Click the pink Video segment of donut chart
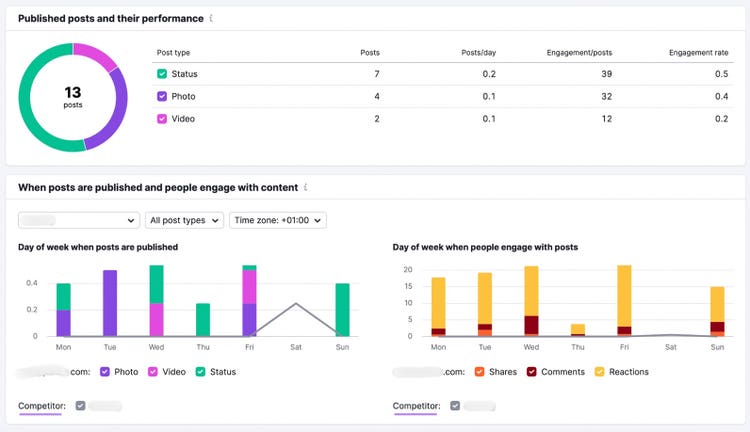750x432 pixels. (97, 55)
